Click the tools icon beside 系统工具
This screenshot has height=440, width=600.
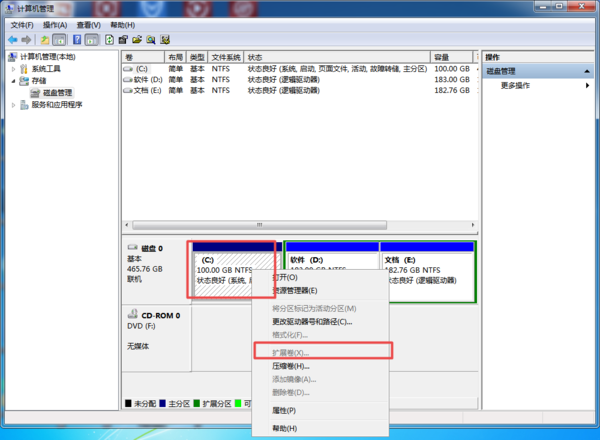24,69
